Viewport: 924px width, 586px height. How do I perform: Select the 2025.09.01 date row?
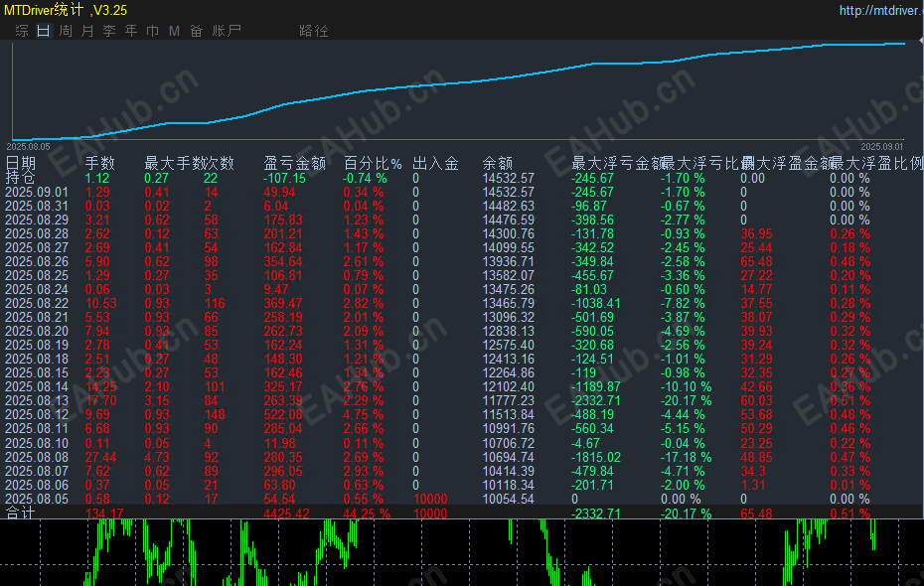click(462, 192)
